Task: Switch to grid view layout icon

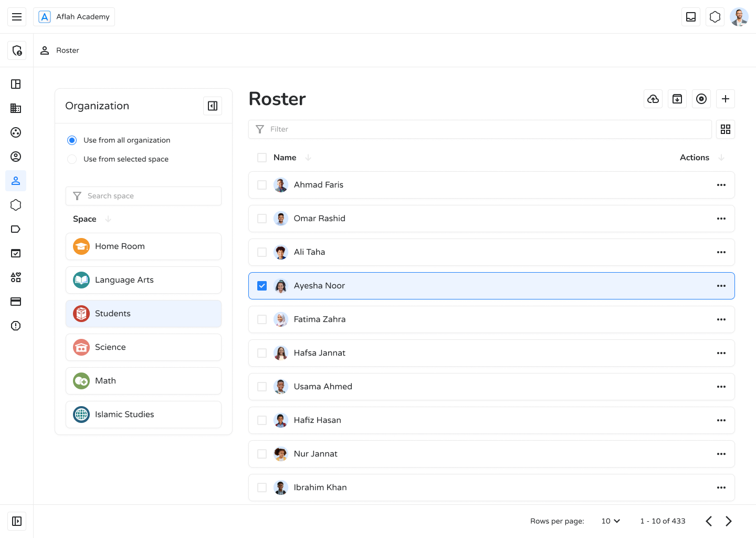Action: click(726, 129)
